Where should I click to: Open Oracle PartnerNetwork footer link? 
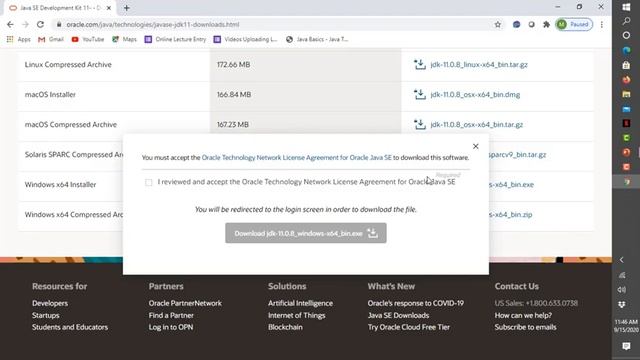[185, 303]
